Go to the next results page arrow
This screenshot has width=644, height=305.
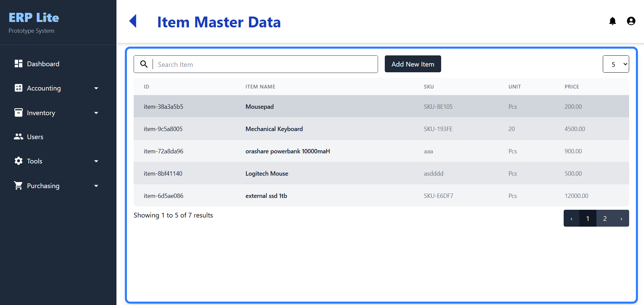(x=621, y=219)
